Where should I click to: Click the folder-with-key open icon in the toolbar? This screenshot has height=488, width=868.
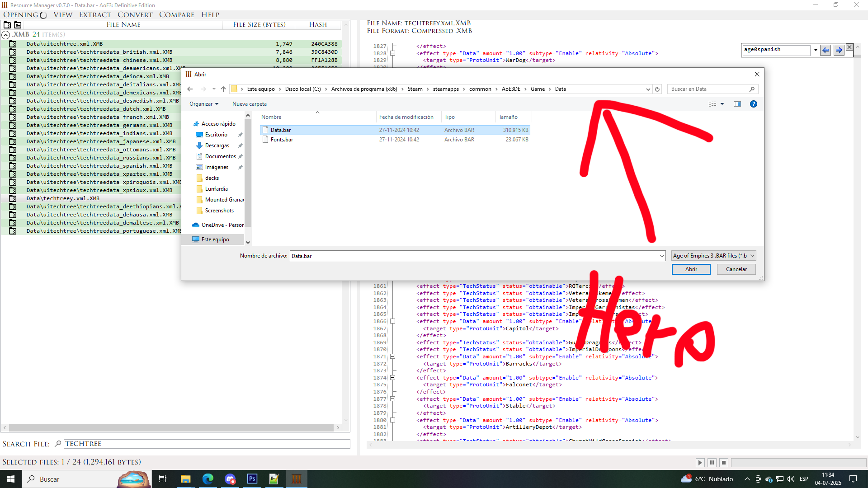pyautogui.click(x=17, y=25)
